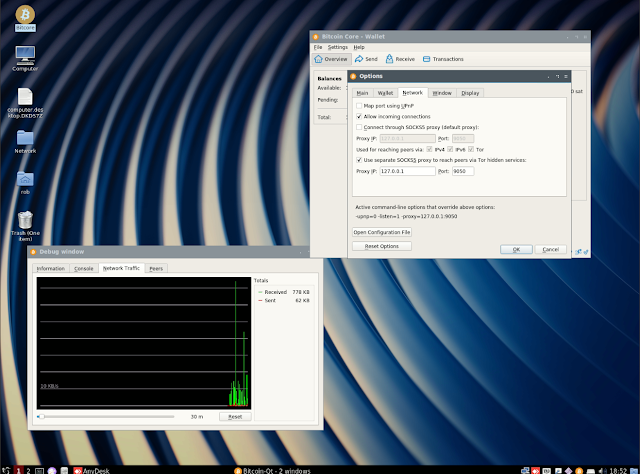This screenshot has width=640, height=474.
Task: Switch to the Main tab in Options
Action: pos(362,93)
